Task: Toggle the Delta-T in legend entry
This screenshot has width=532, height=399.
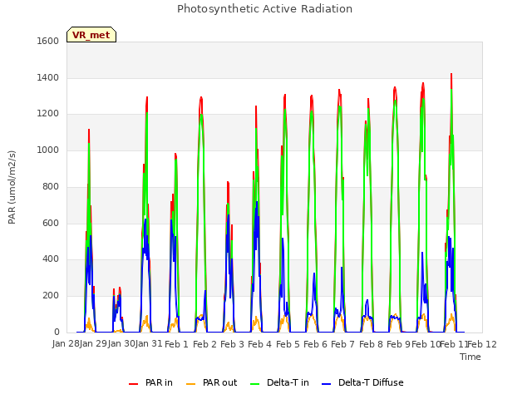Action: [279, 382]
